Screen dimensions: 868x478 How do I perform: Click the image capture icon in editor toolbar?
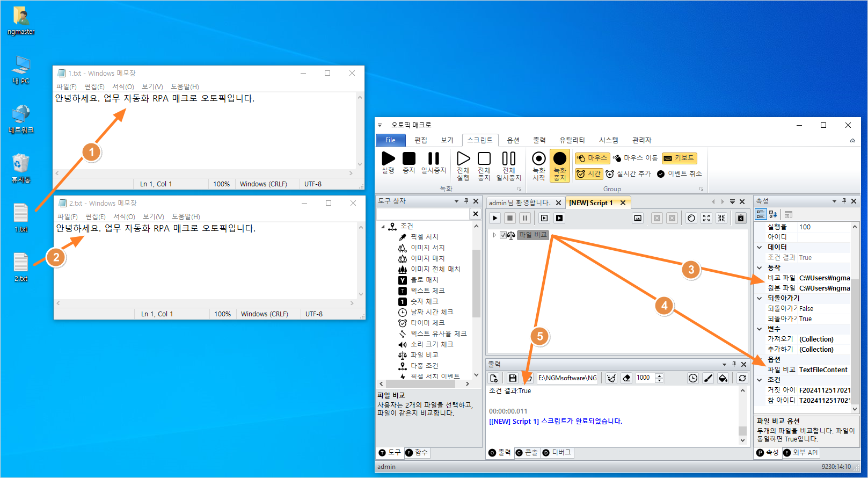[638, 218]
